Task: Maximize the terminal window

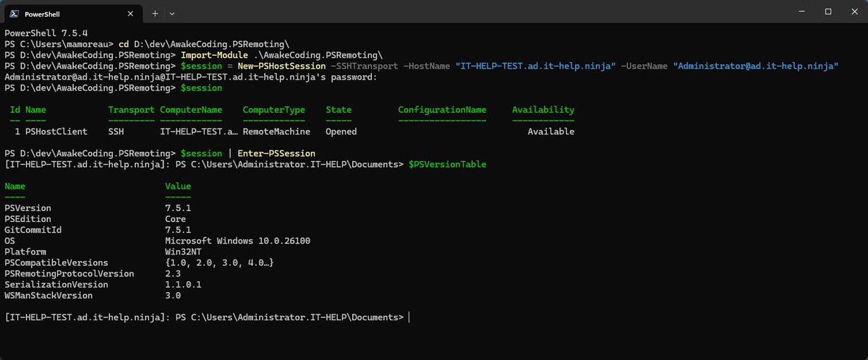Action: pos(828,12)
